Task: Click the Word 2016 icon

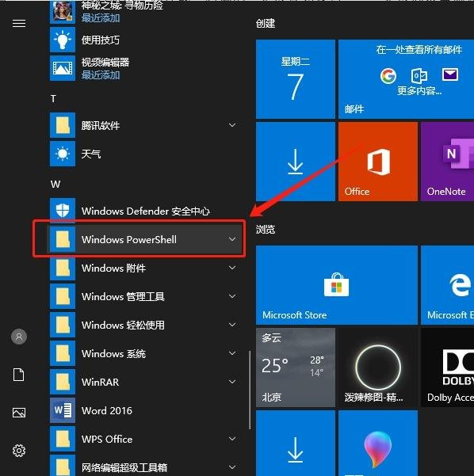Action: 63,410
